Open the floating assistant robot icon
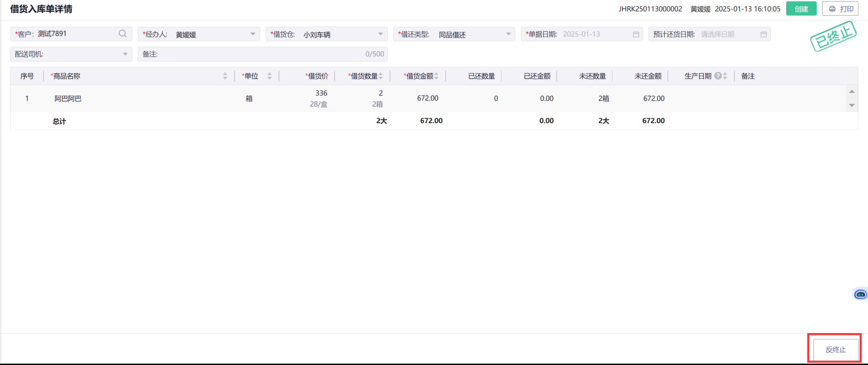The width and height of the screenshot is (868, 365). click(860, 294)
